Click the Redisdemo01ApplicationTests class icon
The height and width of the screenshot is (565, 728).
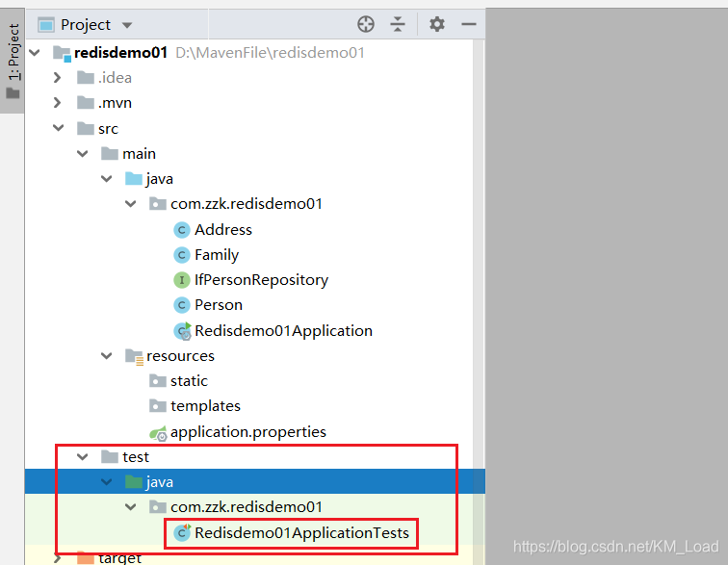point(182,533)
